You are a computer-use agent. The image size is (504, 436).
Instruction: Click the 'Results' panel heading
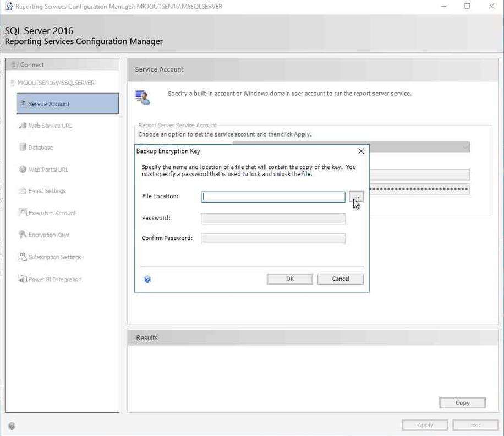click(x=147, y=338)
